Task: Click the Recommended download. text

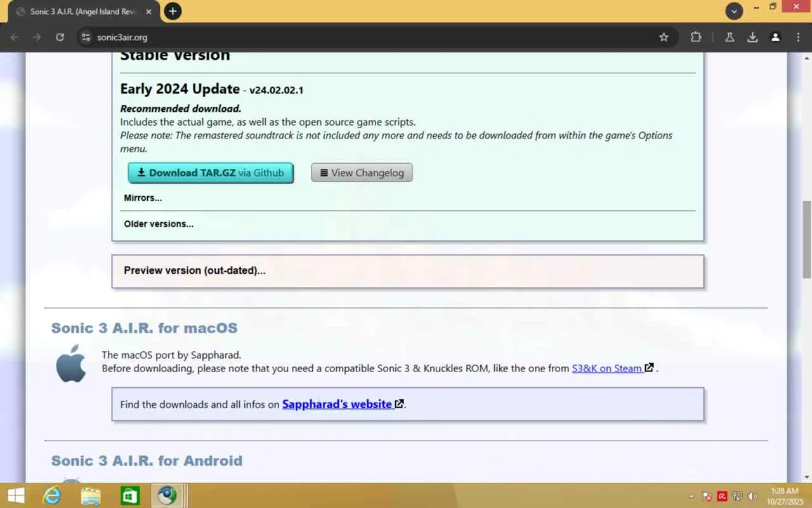Action: pos(181,109)
